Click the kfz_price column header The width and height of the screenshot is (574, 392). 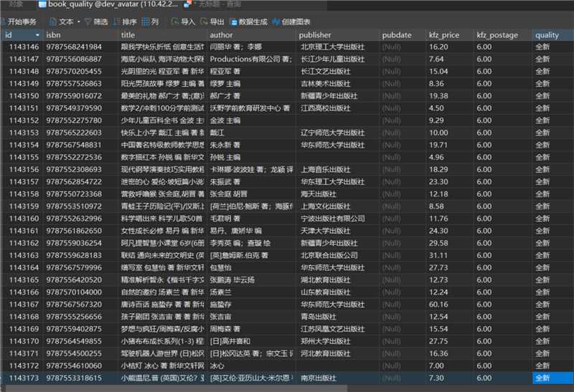pyautogui.click(x=443, y=34)
